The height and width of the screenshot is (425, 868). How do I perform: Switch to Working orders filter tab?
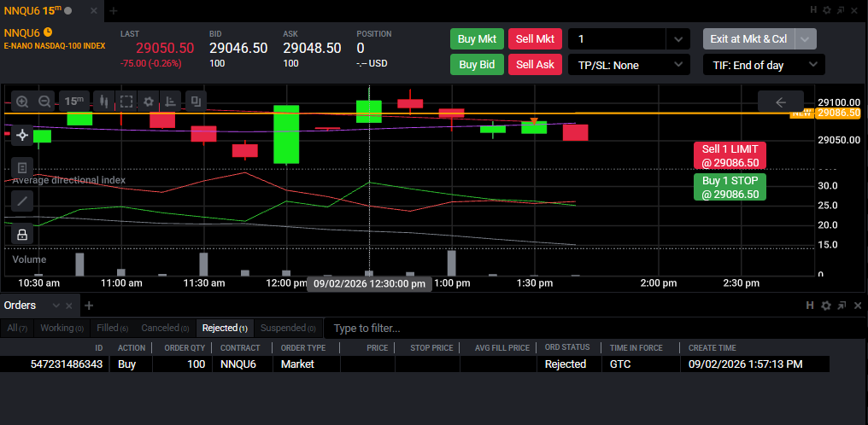(62, 329)
